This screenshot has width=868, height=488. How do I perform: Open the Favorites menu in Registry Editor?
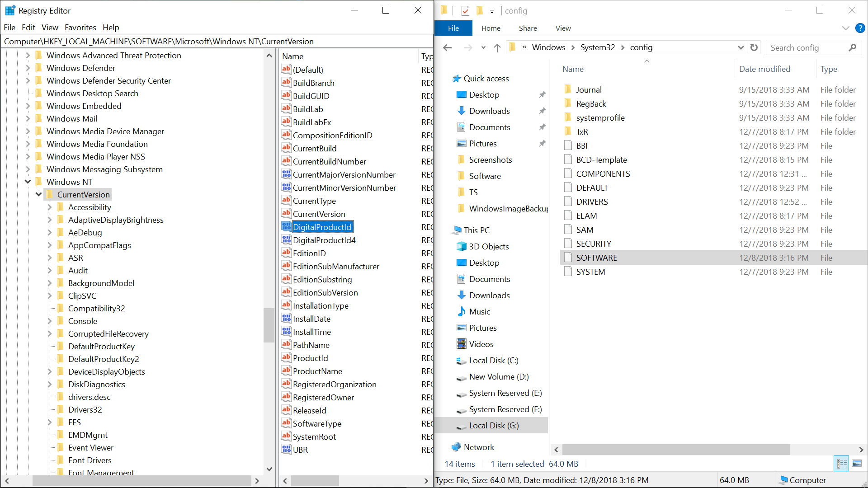tap(80, 28)
